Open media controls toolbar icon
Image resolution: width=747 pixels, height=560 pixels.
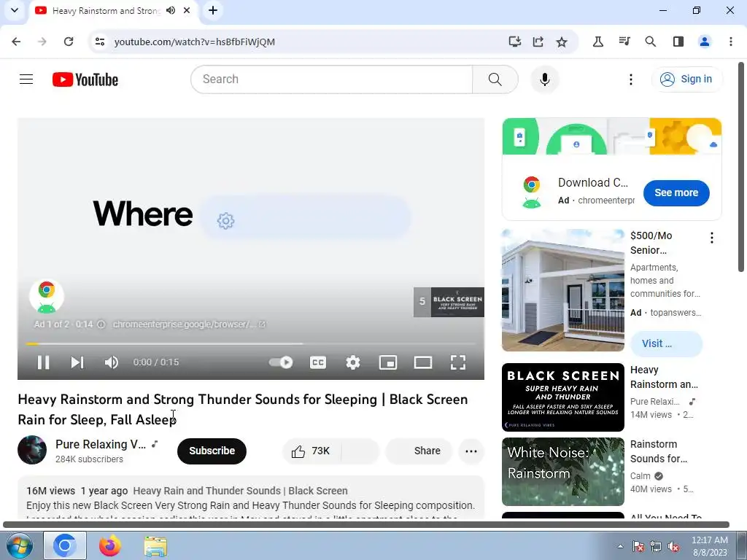(x=624, y=42)
